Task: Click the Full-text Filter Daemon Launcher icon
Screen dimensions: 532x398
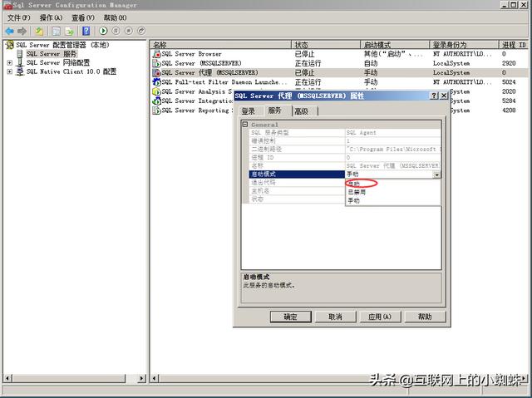Action: 156,82
